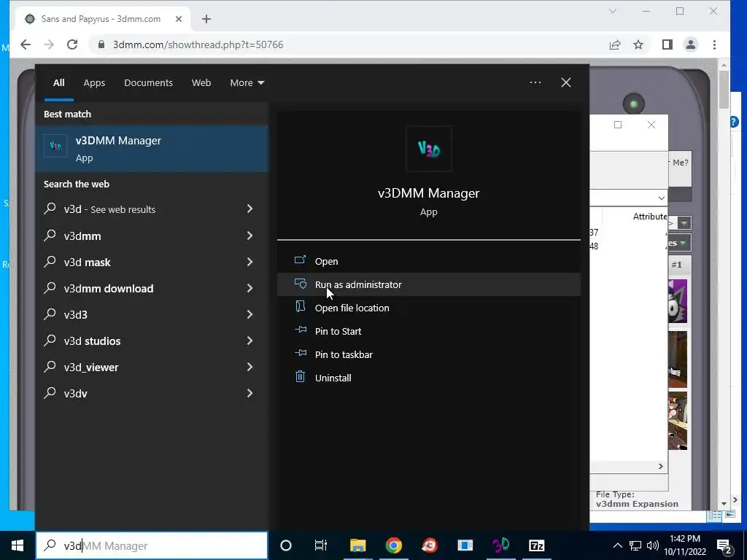The height and width of the screenshot is (560, 747).
Task: Expand the v3dmm suggestion arrow
Action: (249, 236)
